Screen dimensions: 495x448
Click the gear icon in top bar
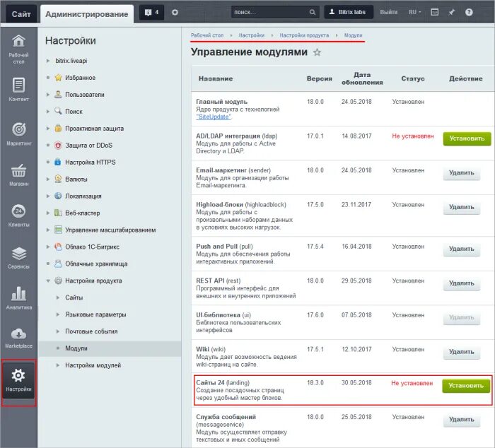[x=175, y=12]
